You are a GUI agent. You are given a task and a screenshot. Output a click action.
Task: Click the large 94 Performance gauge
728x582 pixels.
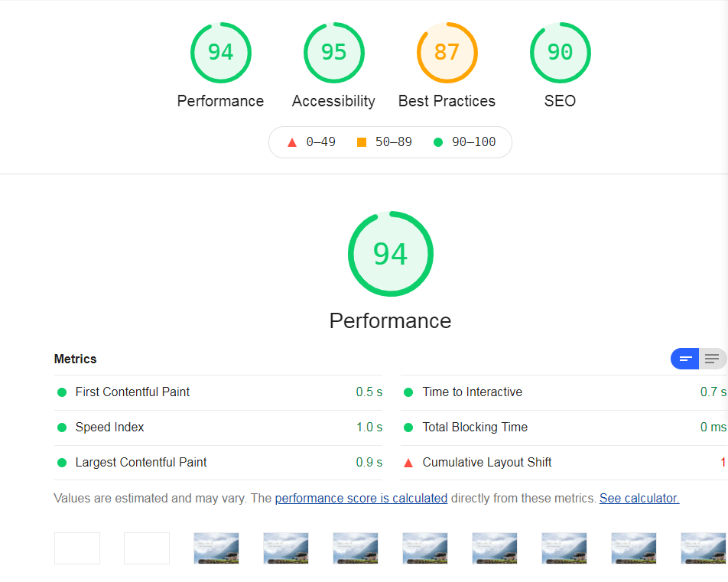coord(390,254)
